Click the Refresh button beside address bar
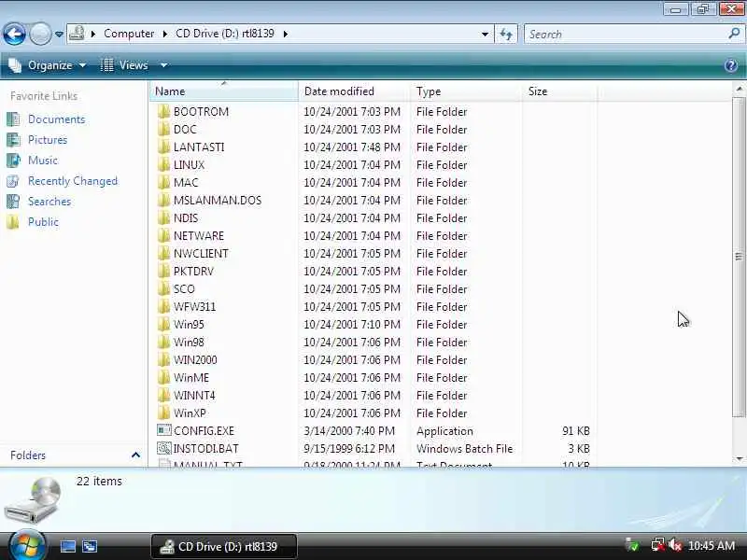Image resolution: width=747 pixels, height=560 pixels. point(506,34)
